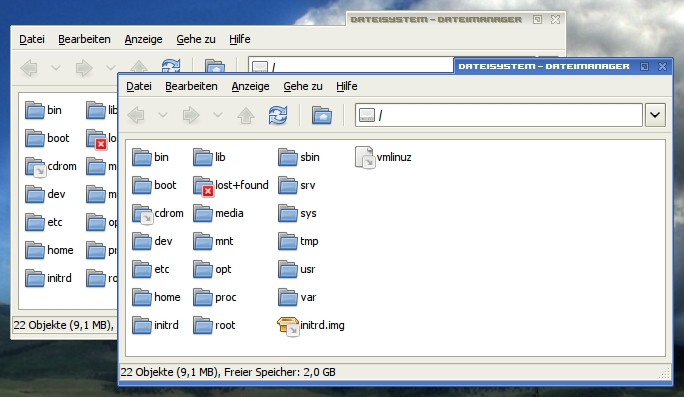The image size is (684, 397).
Task: Select the root folder in the front window
Action: tap(214, 325)
